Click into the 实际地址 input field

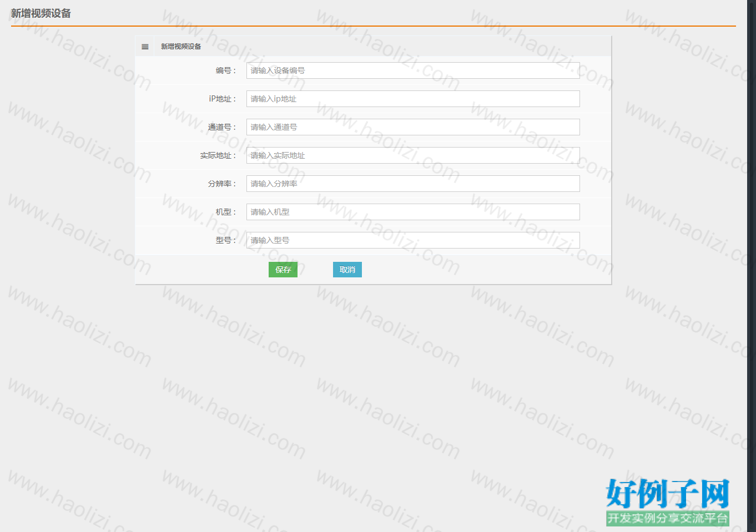pyautogui.click(x=413, y=155)
